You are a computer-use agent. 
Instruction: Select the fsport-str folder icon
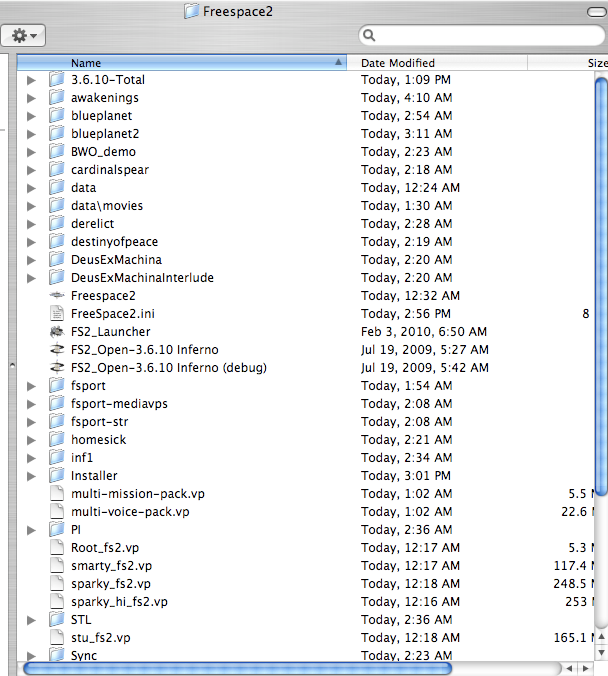pos(56,421)
